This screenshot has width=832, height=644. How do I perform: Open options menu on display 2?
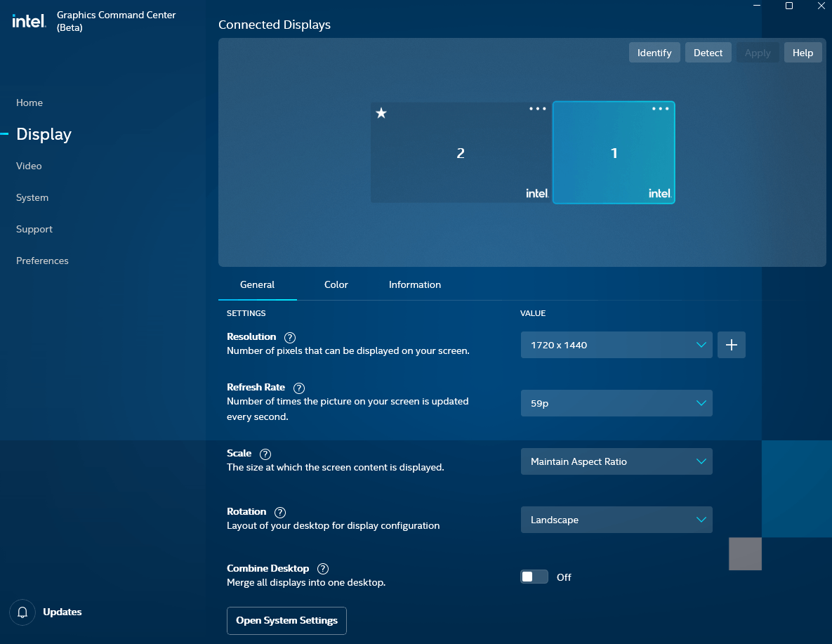537,108
